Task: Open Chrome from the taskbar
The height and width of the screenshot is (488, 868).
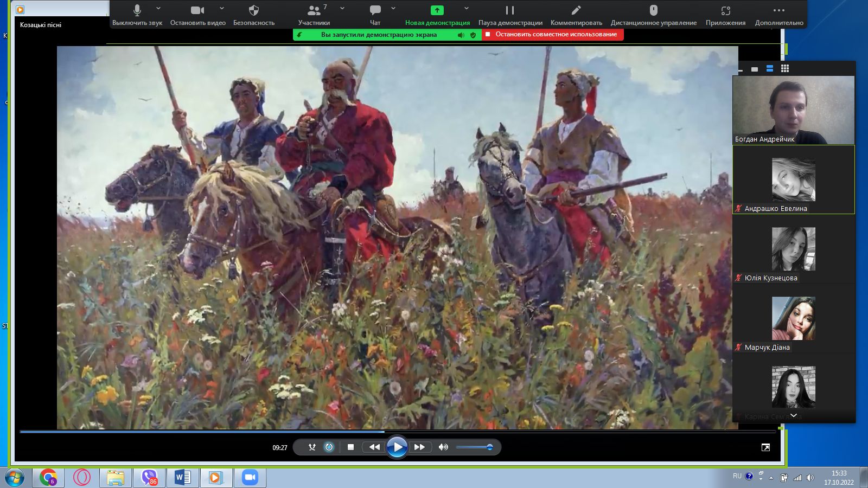Action: (48, 478)
